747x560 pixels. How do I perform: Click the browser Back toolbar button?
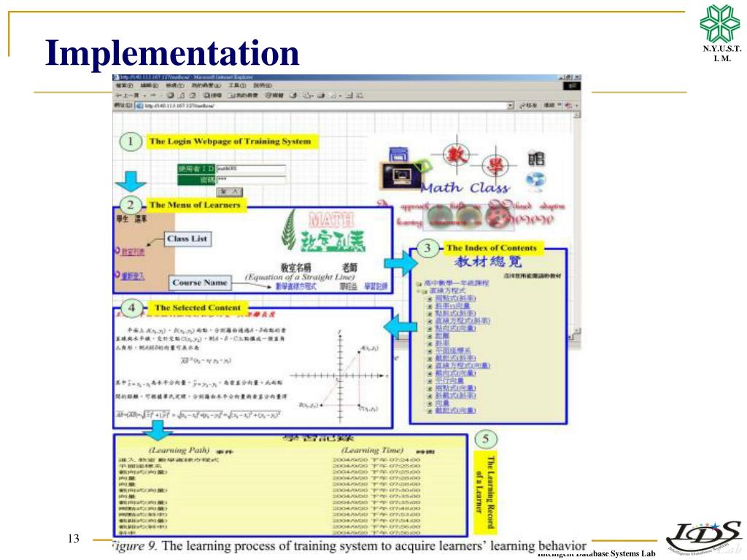pyautogui.click(x=128, y=96)
